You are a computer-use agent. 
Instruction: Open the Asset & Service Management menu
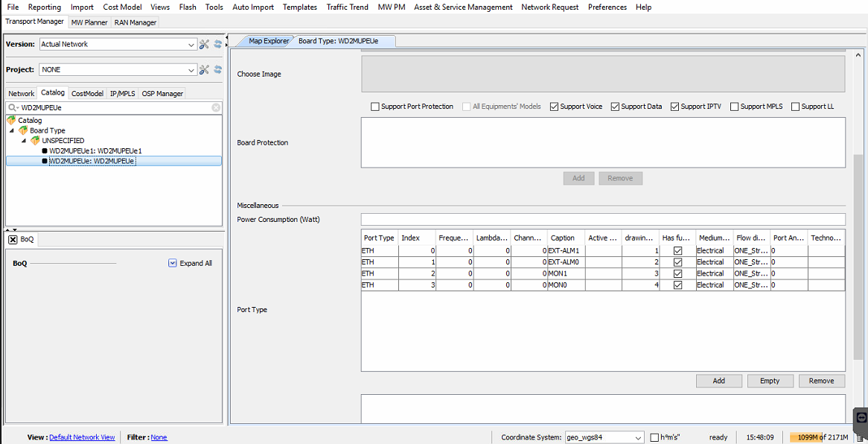point(463,7)
